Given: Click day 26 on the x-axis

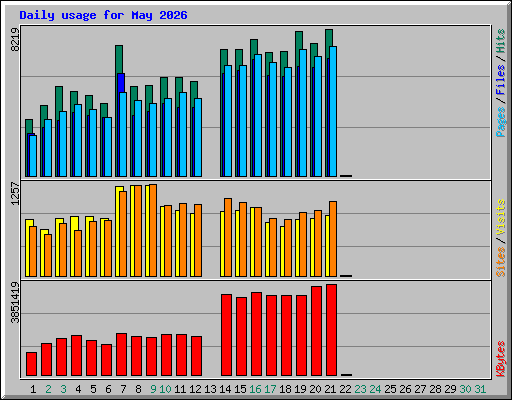Looking at the screenshot, I should (405, 389).
